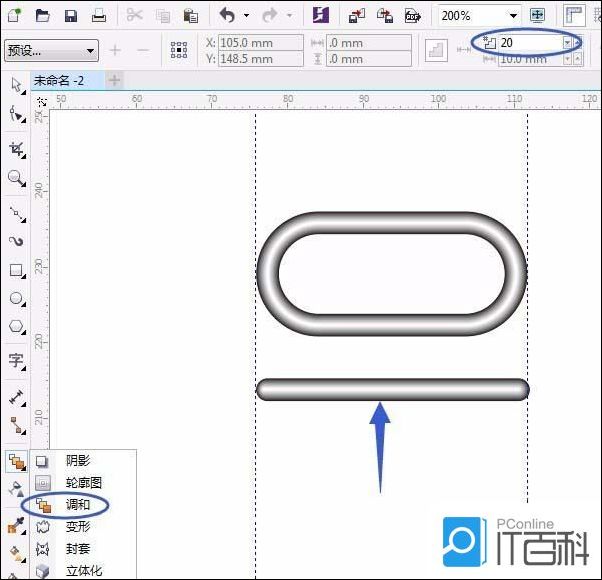
Task: Select the Rectangle tool
Action: pyautogui.click(x=16, y=270)
